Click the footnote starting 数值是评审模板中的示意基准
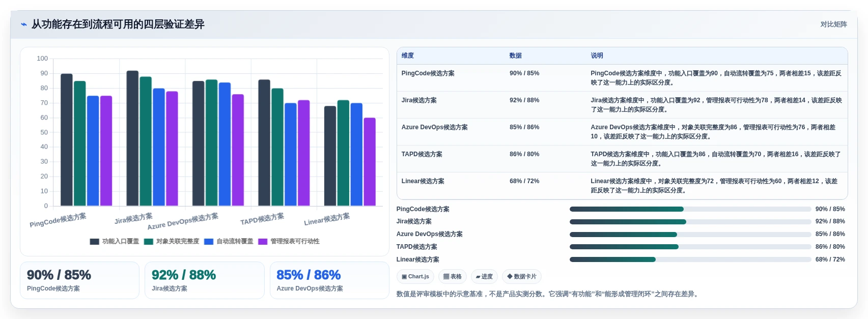Viewport: 868px width, 319px height. click(x=548, y=294)
